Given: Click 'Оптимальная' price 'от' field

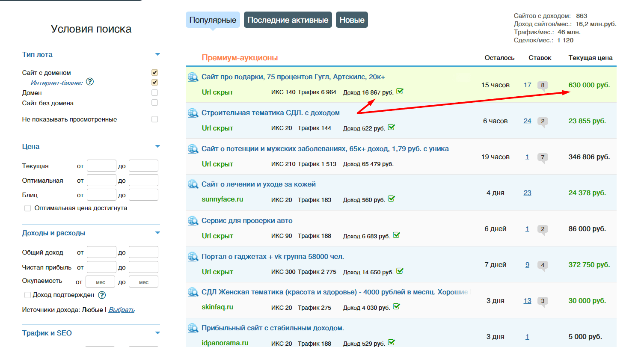Looking at the screenshot, I should (x=101, y=181).
